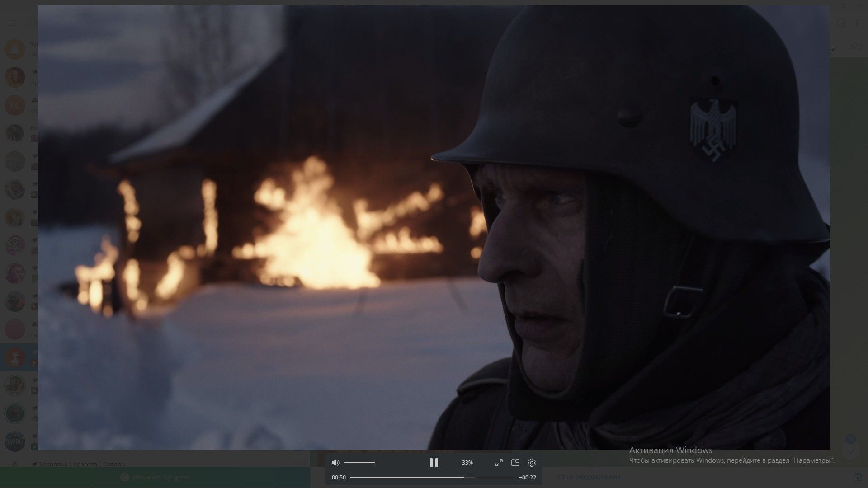Click the 33% zoom percentage label
This screenshot has height=488, width=868.
[467, 463]
